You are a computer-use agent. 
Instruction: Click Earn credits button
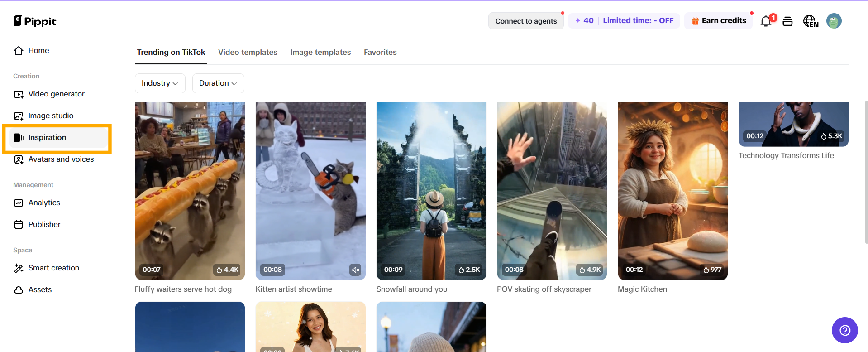click(719, 20)
